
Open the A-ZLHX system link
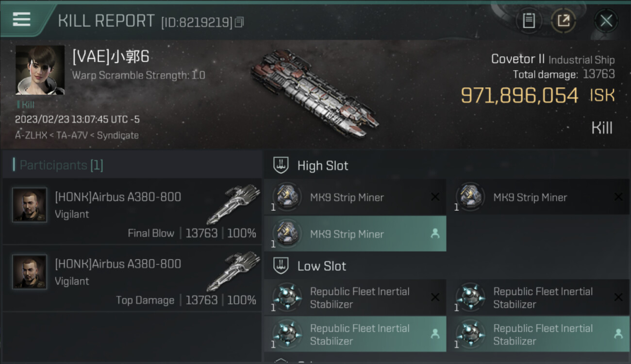tap(30, 135)
